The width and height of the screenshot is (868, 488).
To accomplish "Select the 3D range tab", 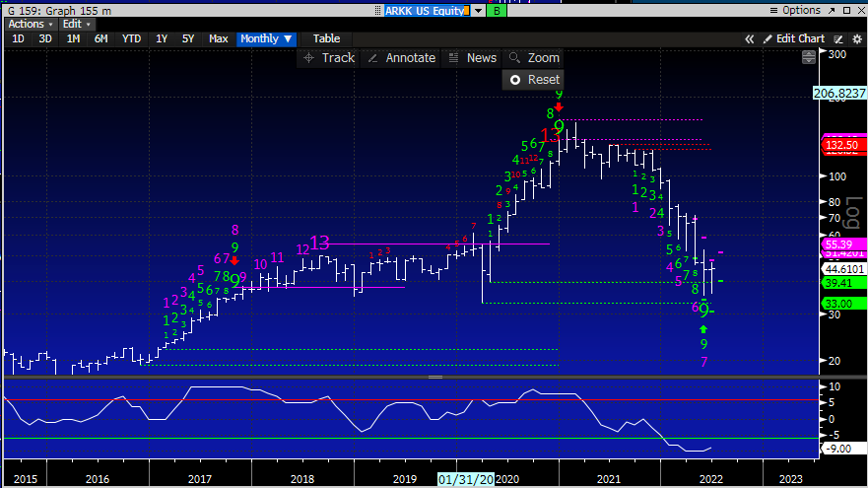I will pyautogui.click(x=45, y=38).
